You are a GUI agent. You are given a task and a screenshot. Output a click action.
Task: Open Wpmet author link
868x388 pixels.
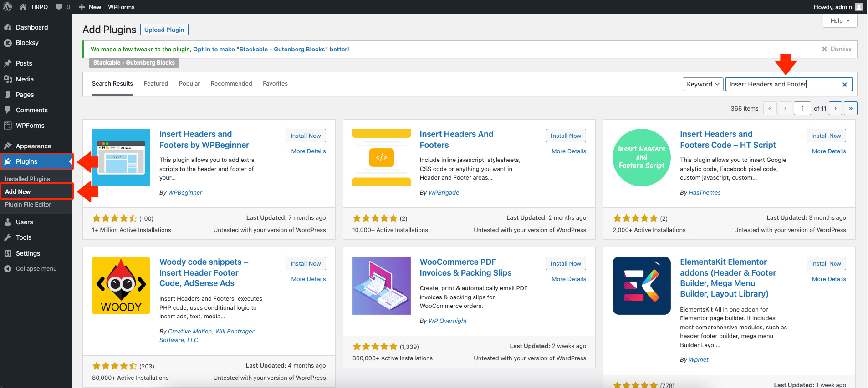[699, 360]
